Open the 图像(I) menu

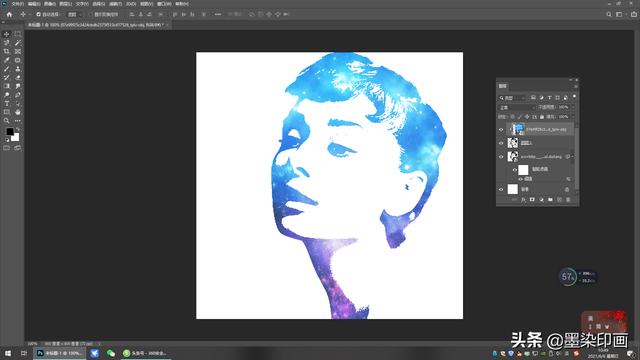[50, 4]
